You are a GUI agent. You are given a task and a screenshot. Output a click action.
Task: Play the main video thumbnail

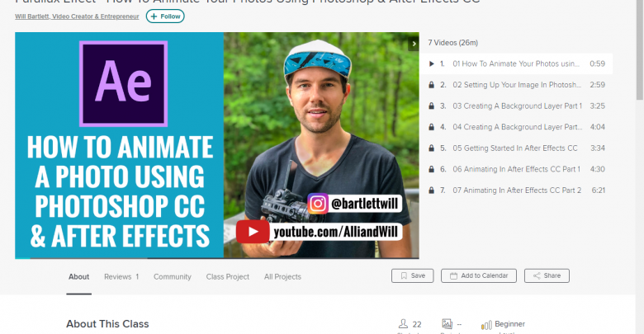coord(217,145)
